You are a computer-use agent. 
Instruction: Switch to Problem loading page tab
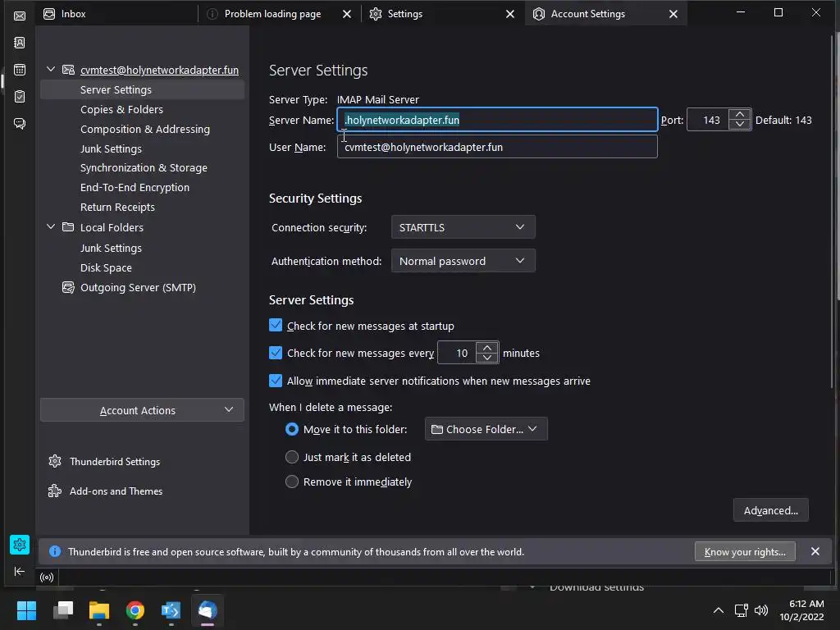[x=273, y=14]
